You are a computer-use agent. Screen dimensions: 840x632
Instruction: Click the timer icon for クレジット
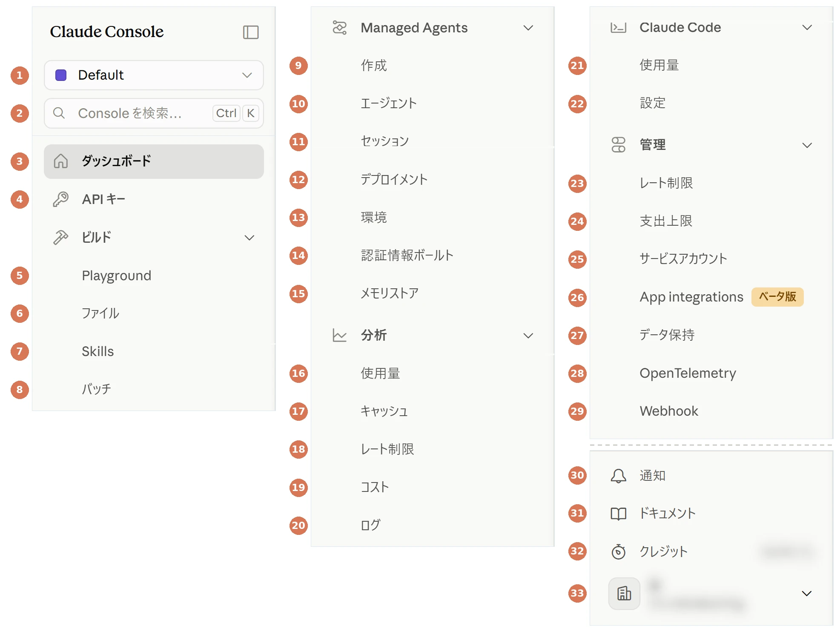(x=618, y=552)
